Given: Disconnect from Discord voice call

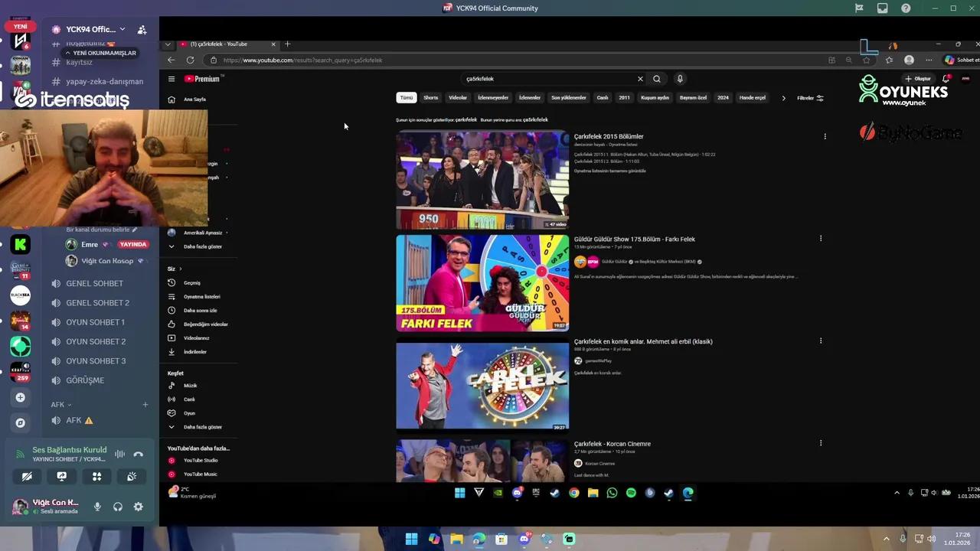Looking at the screenshot, I should [138, 454].
